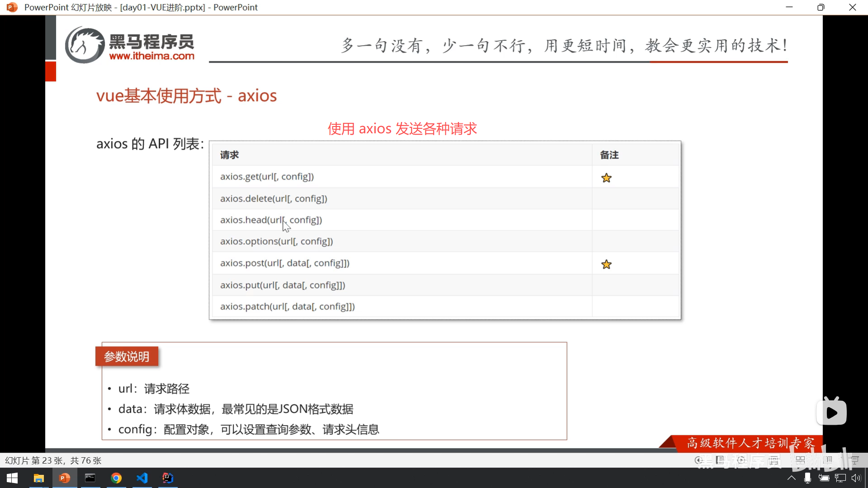Switch to reading view icon
The height and width of the screenshot is (488, 868).
(827, 460)
